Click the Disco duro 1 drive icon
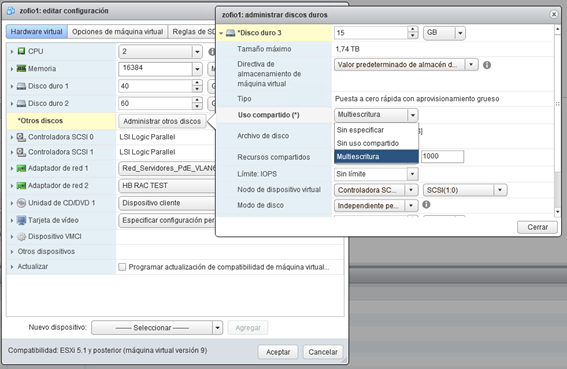Screen dimensions: 567x369 click(21, 86)
